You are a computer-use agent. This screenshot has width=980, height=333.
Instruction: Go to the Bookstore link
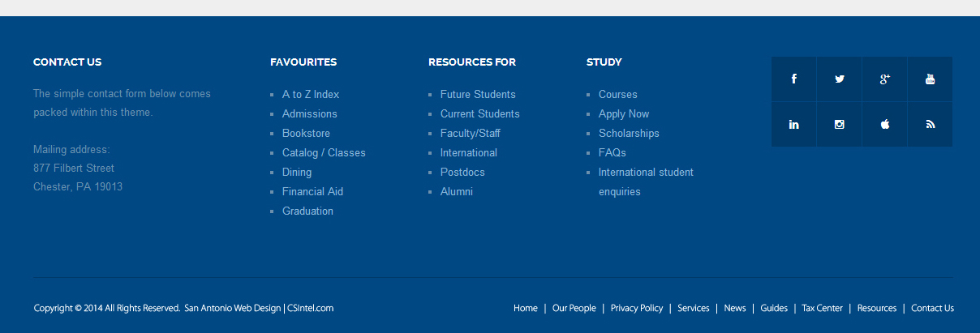tap(306, 134)
